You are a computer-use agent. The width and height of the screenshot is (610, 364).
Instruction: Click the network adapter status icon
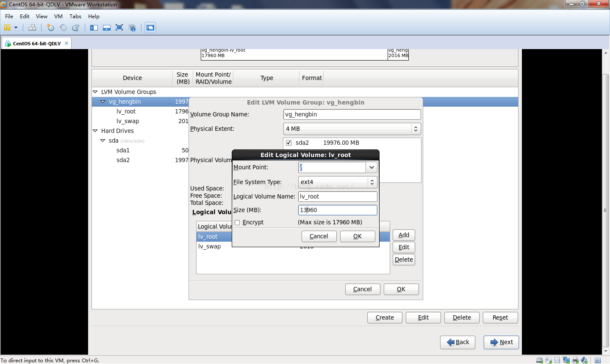pos(566,360)
